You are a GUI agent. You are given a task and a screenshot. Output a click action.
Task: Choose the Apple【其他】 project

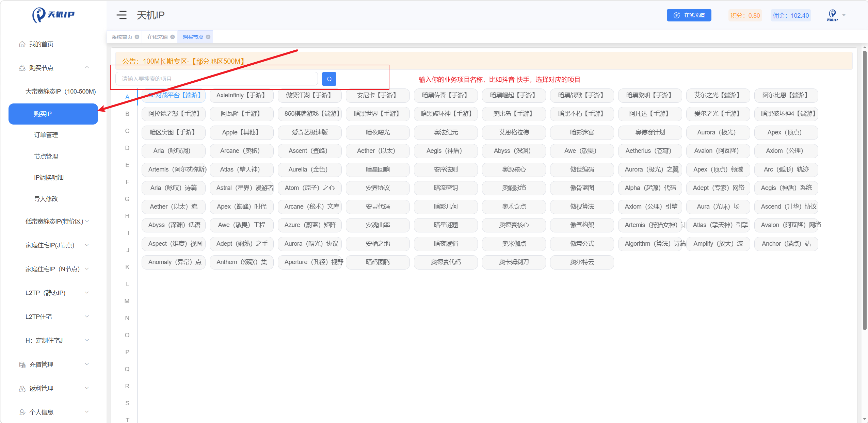[x=242, y=133]
